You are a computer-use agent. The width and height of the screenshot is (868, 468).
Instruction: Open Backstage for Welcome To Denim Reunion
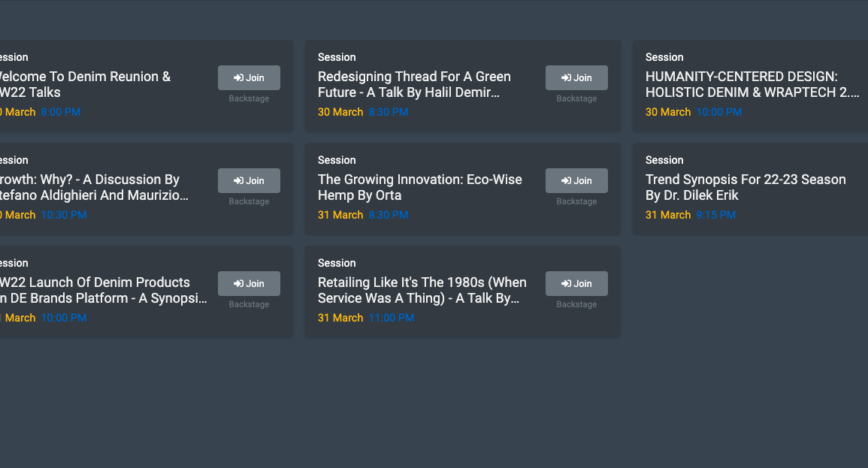249,98
